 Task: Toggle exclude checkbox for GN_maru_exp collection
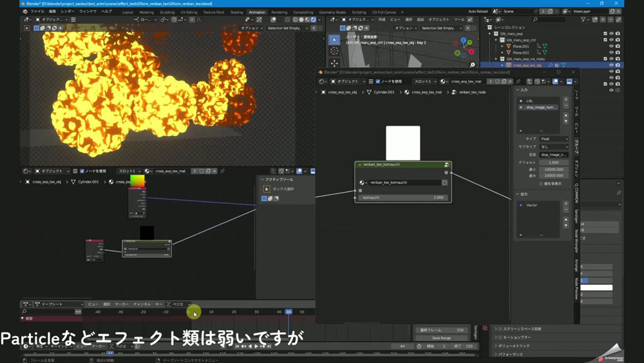605,34
